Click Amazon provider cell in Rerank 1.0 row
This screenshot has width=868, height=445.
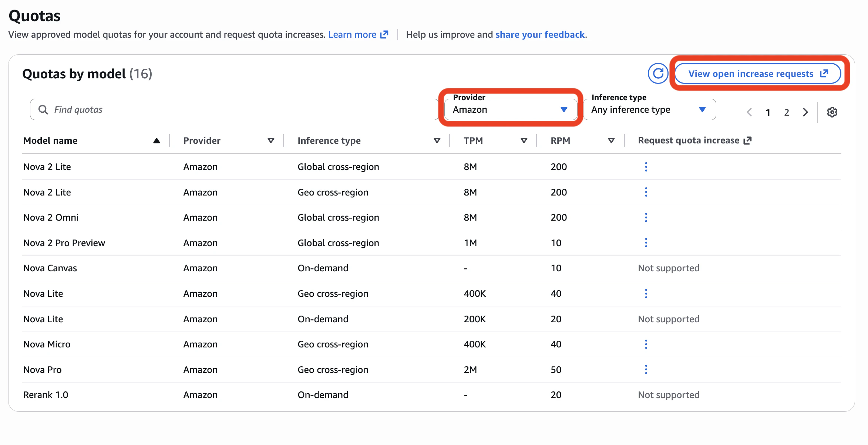click(x=200, y=395)
